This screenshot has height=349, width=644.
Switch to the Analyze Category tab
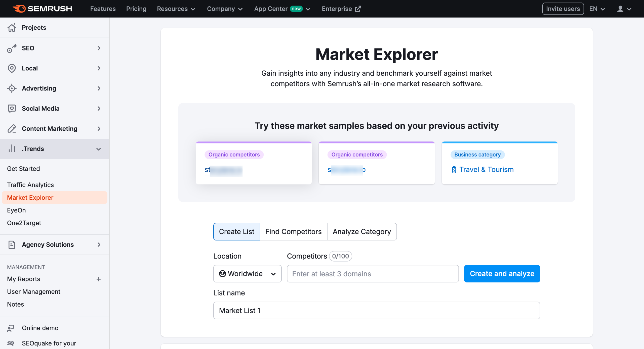coord(361,232)
